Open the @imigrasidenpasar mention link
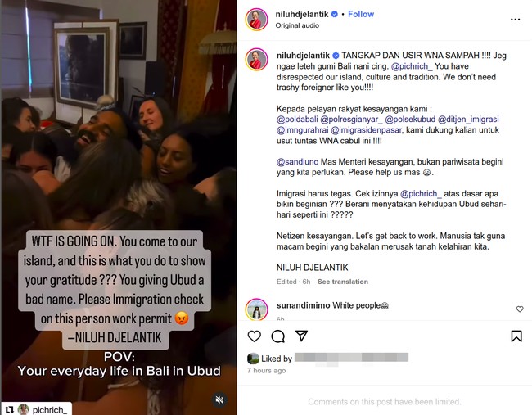532x415 pixels. click(x=366, y=130)
